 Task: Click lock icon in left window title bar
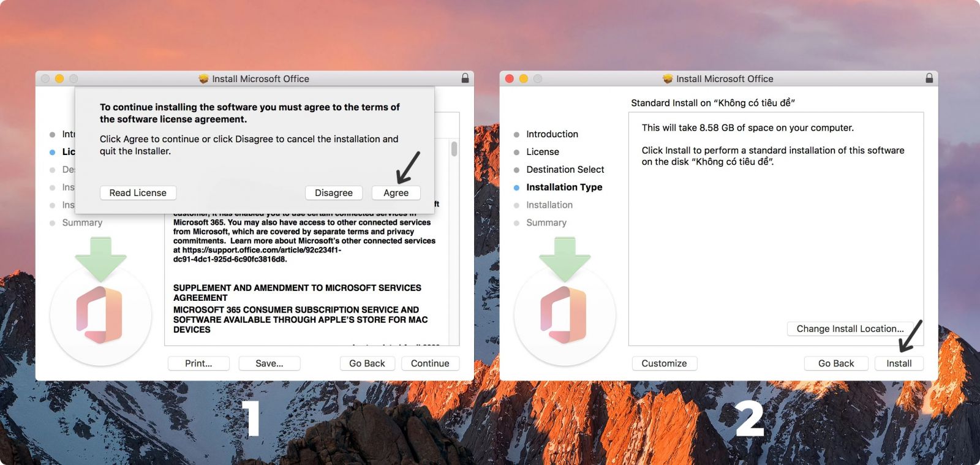(x=465, y=78)
